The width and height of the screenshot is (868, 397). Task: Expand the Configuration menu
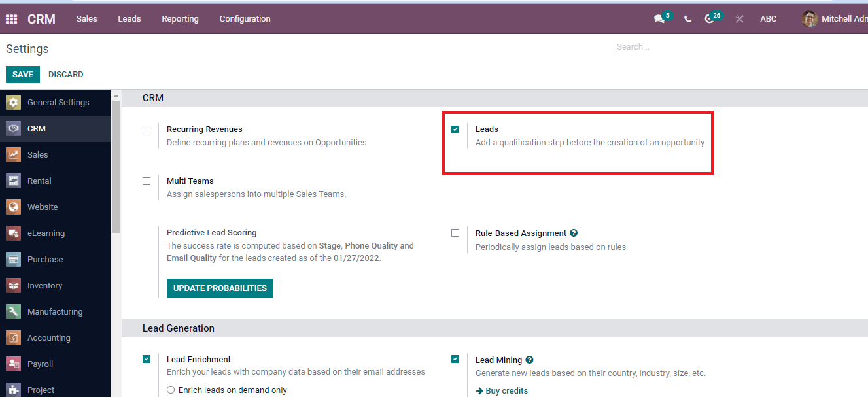(245, 19)
